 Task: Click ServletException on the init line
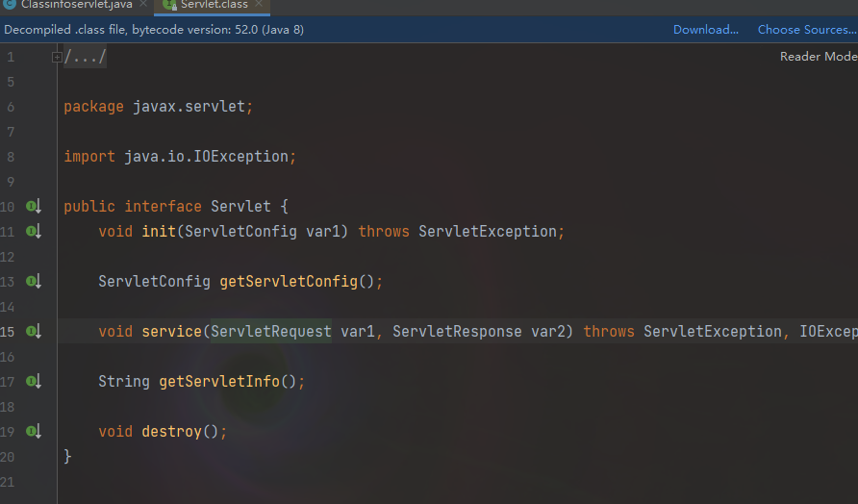click(488, 232)
